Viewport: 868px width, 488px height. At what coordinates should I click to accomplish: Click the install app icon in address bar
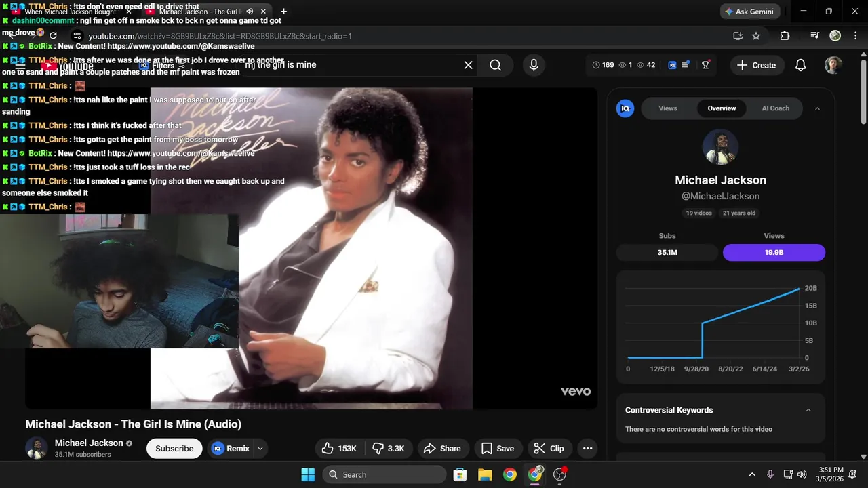[738, 36]
